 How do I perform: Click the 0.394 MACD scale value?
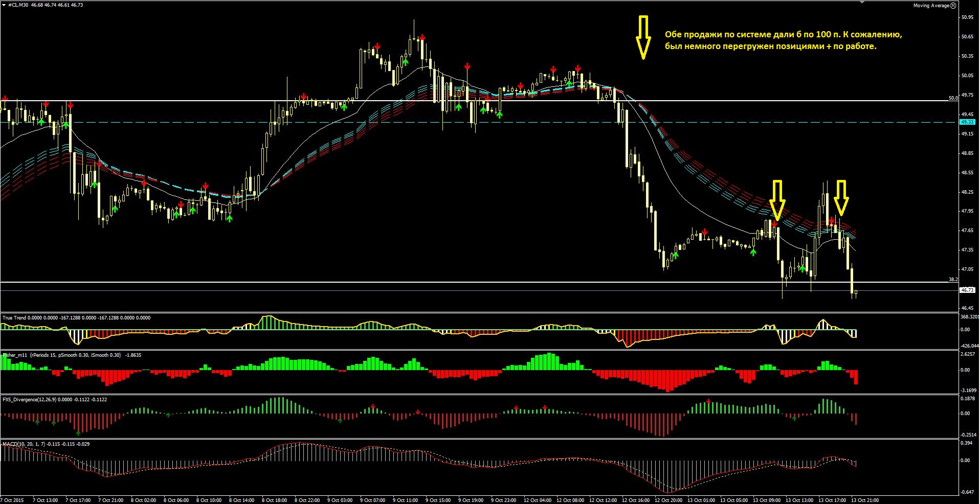click(x=967, y=443)
